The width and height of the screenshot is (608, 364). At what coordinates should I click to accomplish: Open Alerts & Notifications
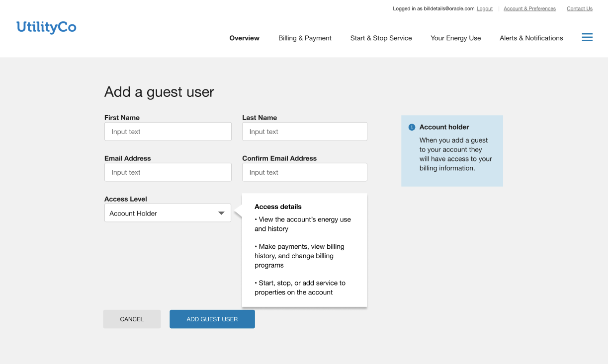(531, 38)
